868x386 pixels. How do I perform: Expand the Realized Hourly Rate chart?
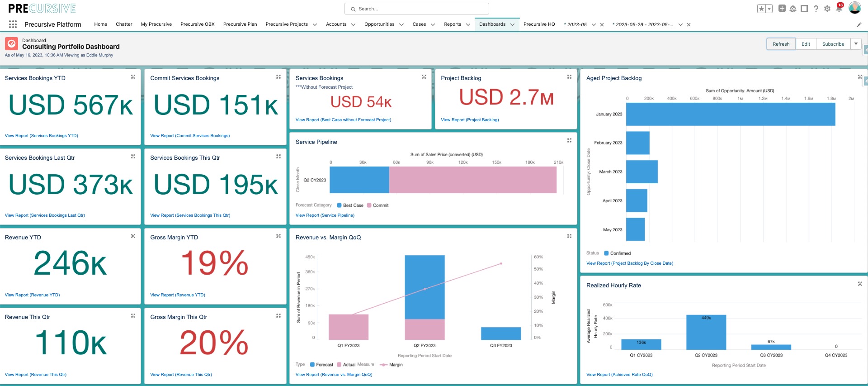click(860, 284)
